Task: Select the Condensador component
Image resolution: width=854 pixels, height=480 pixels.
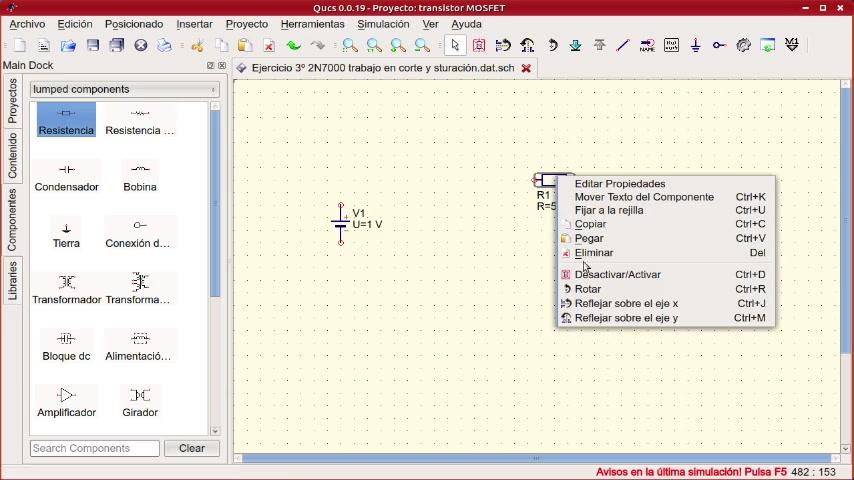Action: (x=67, y=176)
